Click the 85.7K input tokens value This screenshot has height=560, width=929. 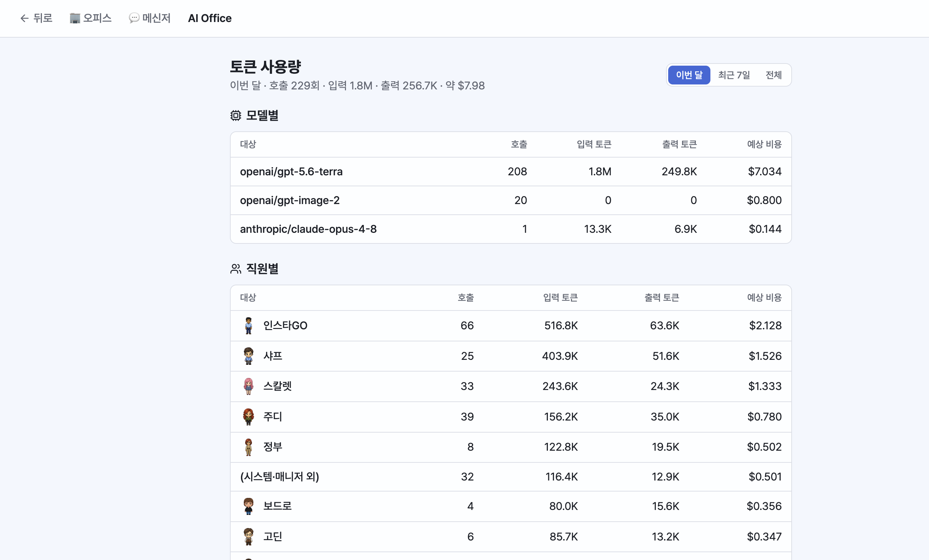point(564,537)
